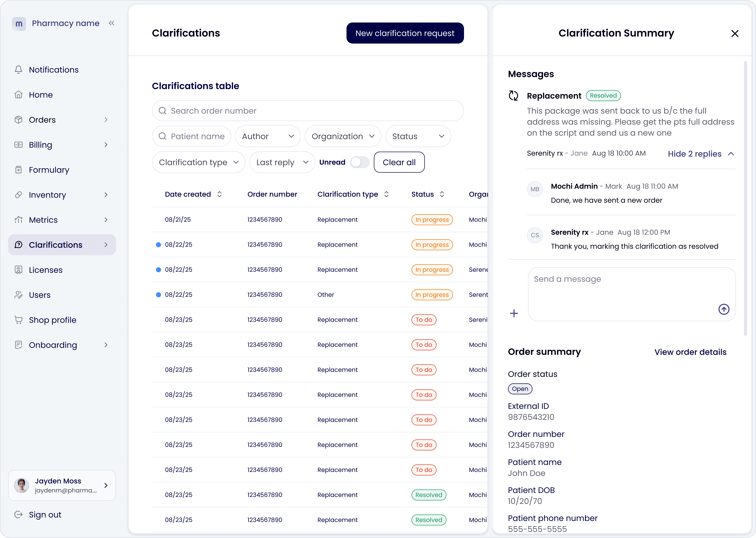
Task: Collapse replies with Hide 2 replies
Action: point(701,154)
